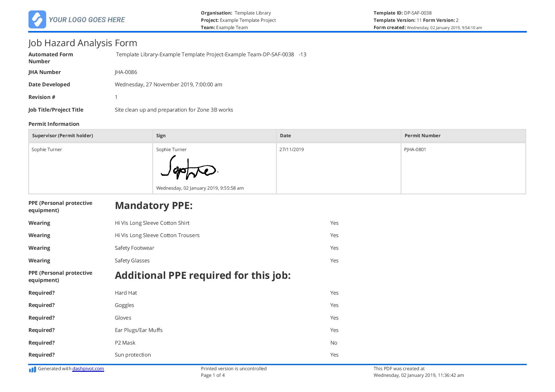Select the Sign column header
555x392 pixels.
point(161,135)
